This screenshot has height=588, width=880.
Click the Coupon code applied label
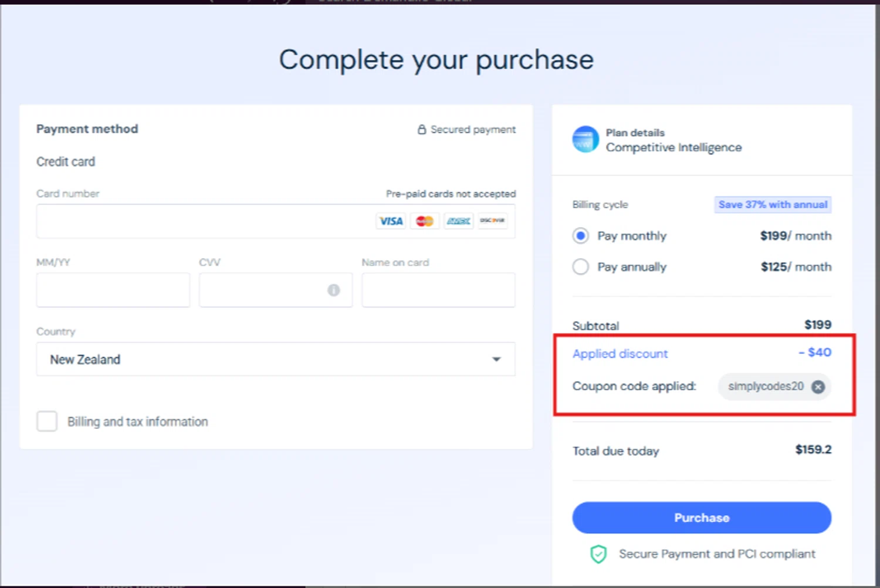coord(634,386)
